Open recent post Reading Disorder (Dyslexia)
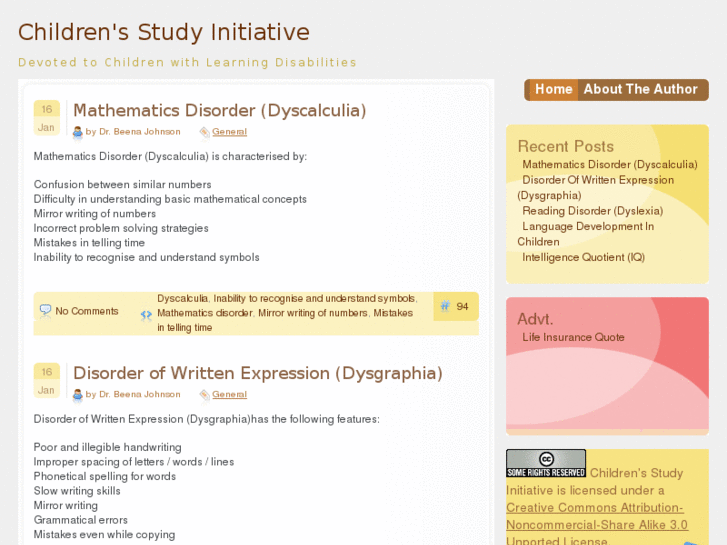727x545 pixels. click(x=593, y=211)
